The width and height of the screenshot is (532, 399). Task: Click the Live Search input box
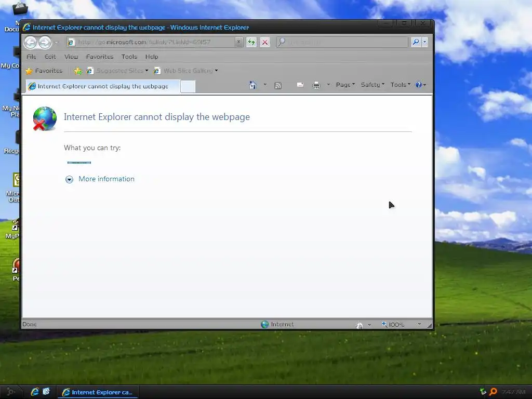[342, 42]
